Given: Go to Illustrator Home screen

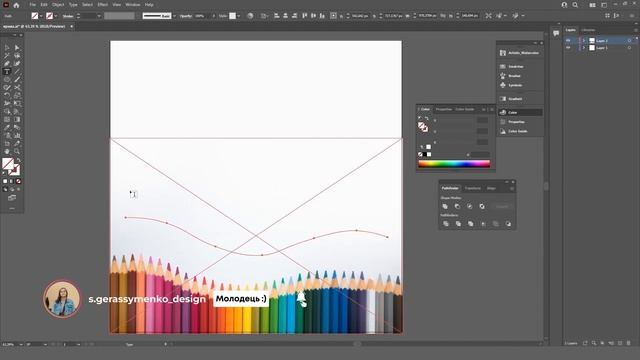Looking at the screenshot, I should click(16, 5).
